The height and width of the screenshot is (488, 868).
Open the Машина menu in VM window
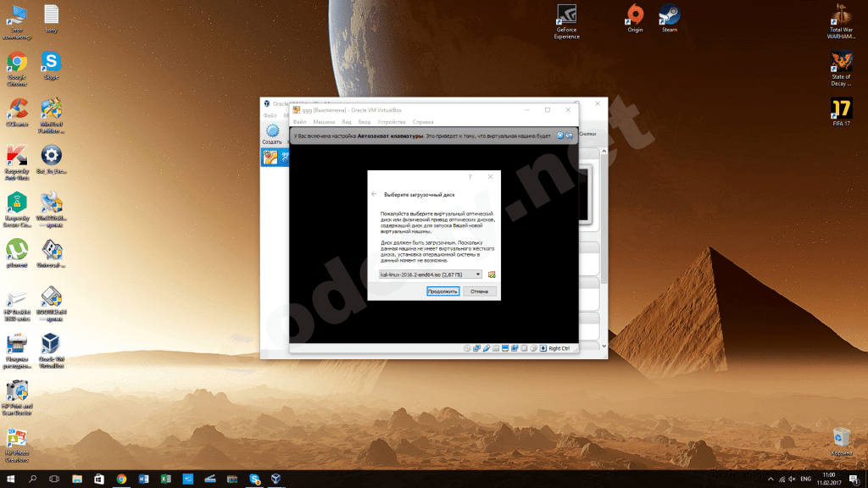[324, 122]
